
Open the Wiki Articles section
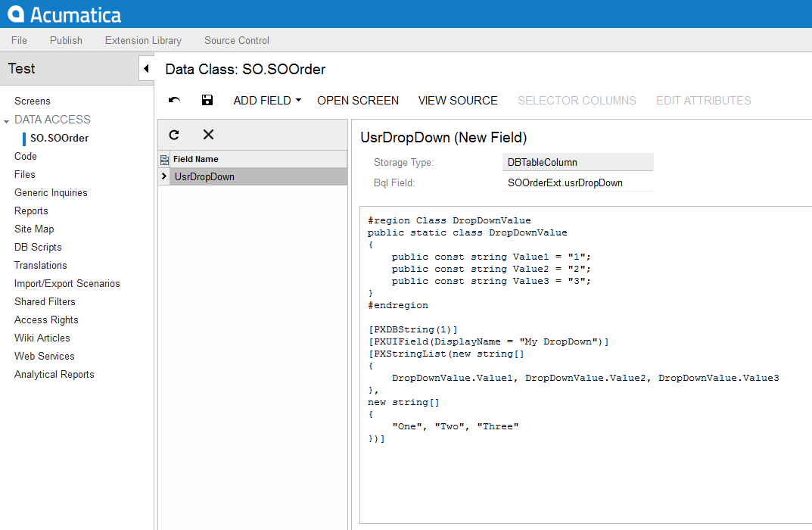(x=42, y=338)
